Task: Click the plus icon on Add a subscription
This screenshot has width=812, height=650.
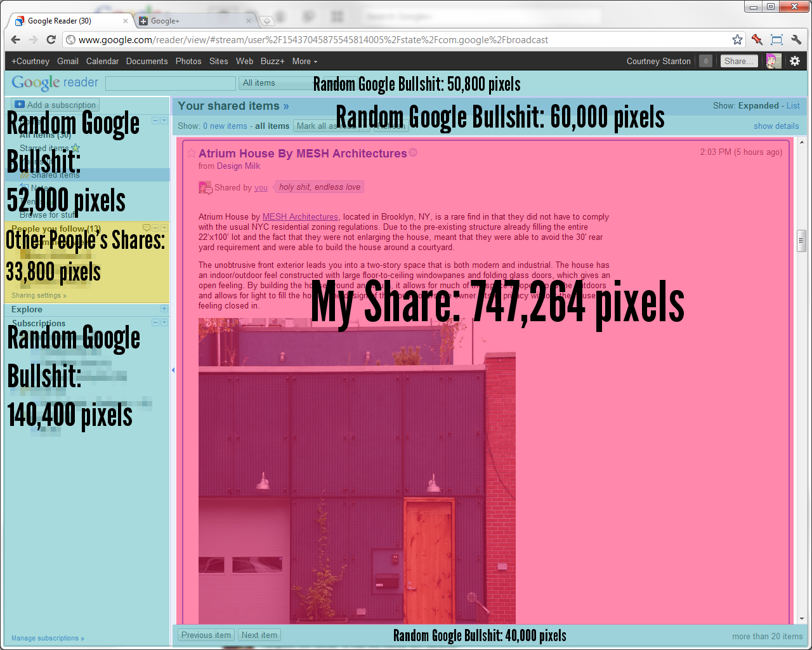Action: pyautogui.click(x=20, y=105)
